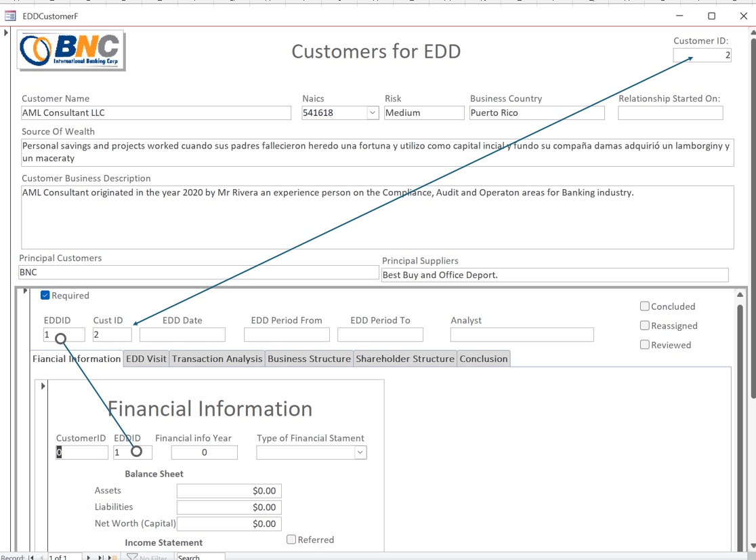Go to first record in navigation bar
Image resolution: width=756 pixels, height=560 pixels.
tap(31, 557)
